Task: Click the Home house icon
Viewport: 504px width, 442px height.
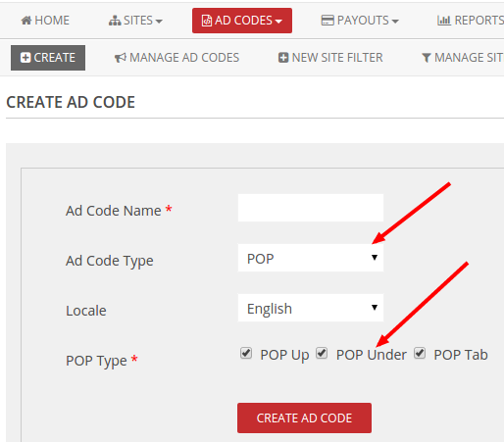Action: [26, 21]
